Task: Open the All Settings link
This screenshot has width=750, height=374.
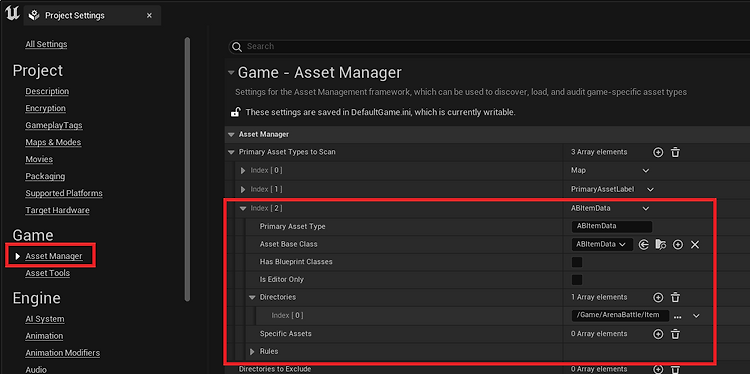Action: (x=46, y=44)
